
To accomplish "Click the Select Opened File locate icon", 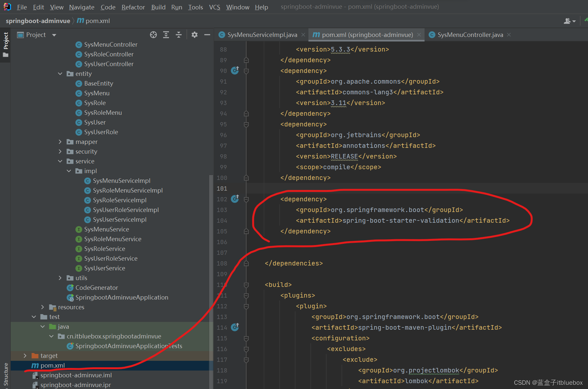I will (x=153, y=35).
